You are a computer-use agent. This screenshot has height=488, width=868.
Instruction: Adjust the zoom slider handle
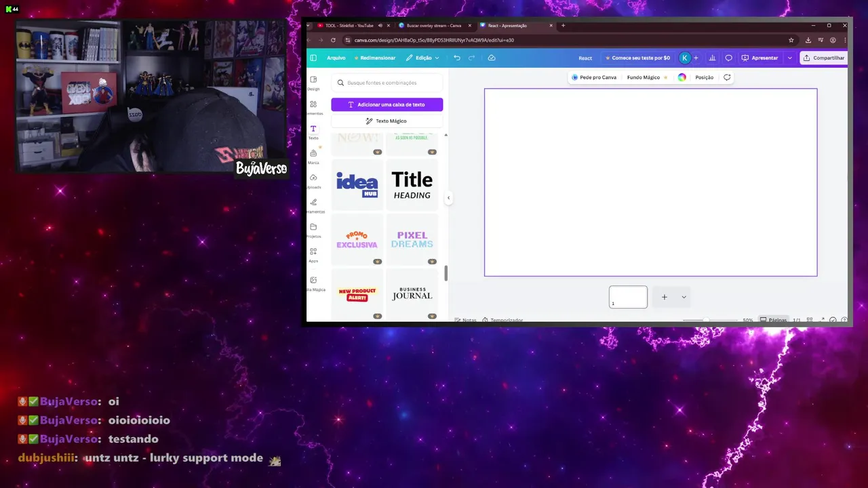[706, 320]
